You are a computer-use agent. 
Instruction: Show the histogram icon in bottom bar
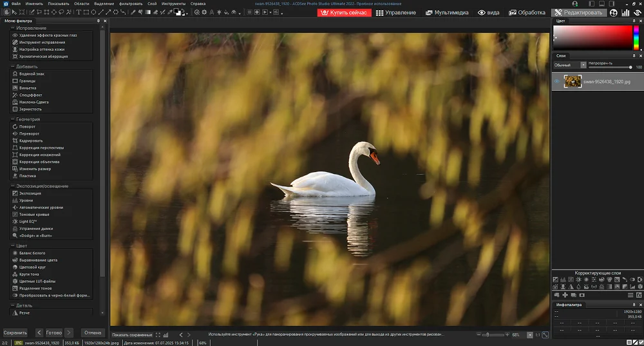(x=166, y=335)
